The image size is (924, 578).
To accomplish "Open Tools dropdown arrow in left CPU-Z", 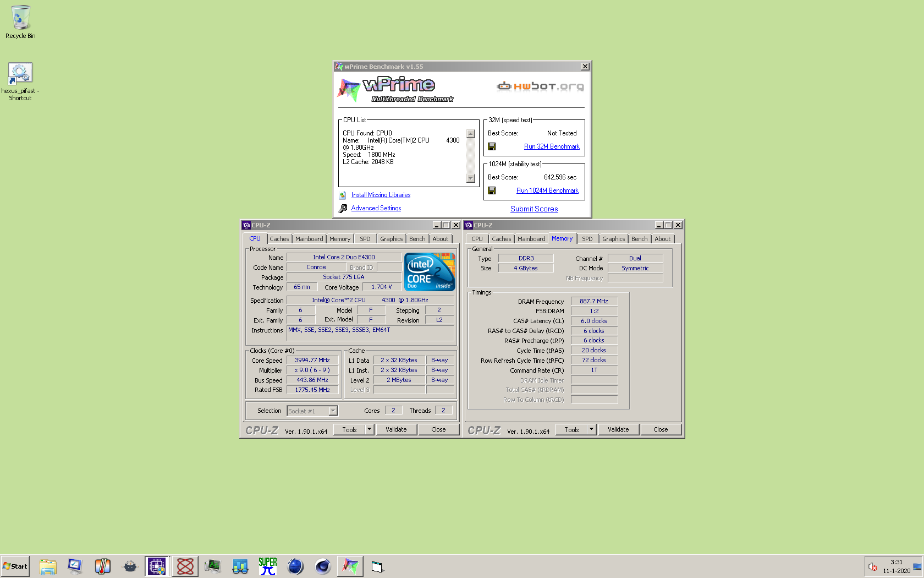I will 370,429.
